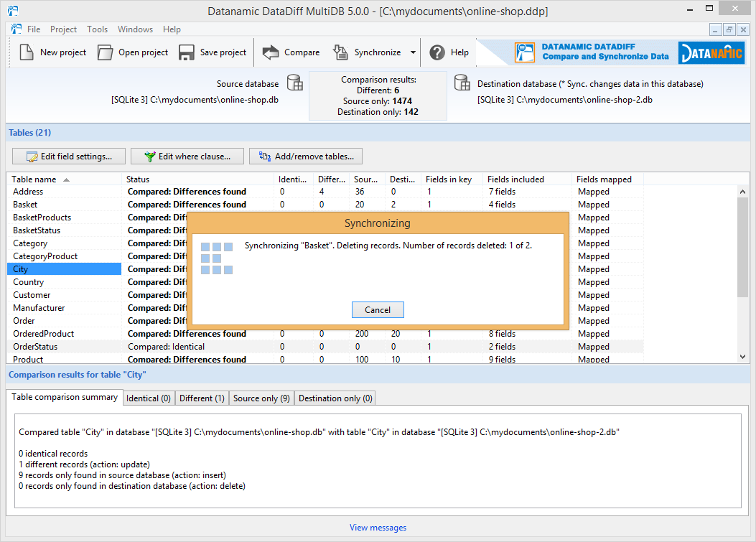Click the Fields included column header
Screen dimensions: 756x542
pos(528,179)
